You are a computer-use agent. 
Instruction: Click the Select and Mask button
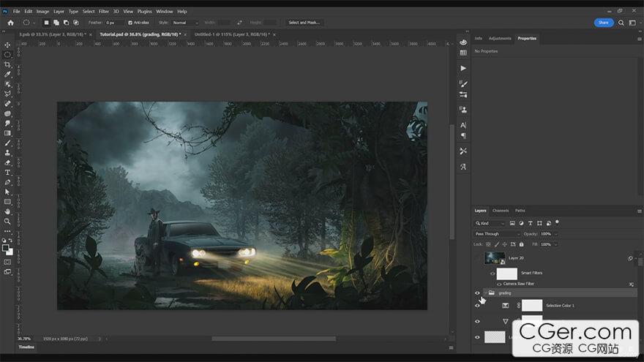pyautogui.click(x=304, y=23)
